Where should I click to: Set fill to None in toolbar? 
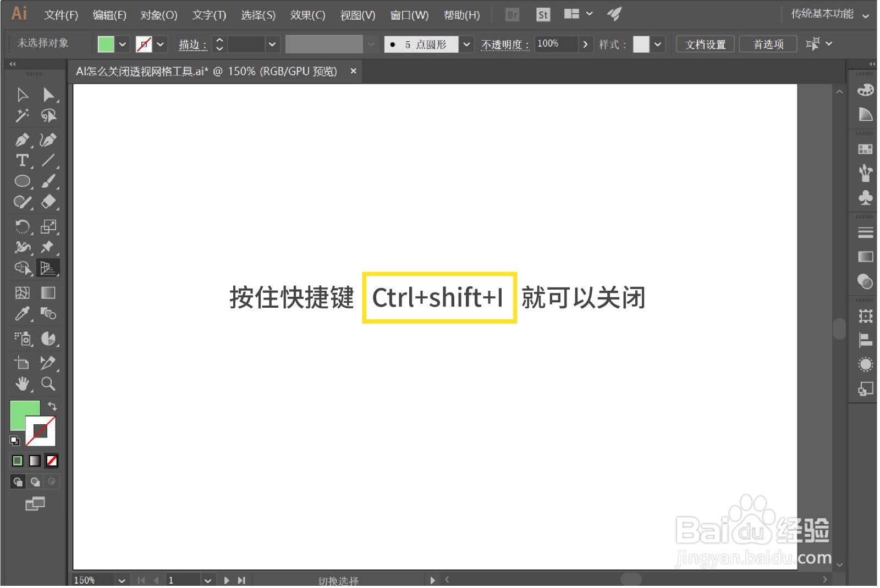click(x=51, y=461)
